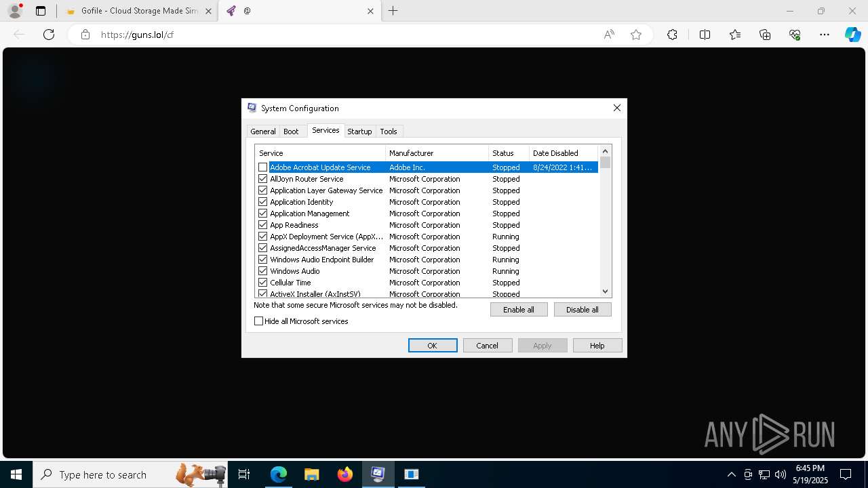Launch Microsoft Edge from the taskbar
The height and width of the screenshot is (488, 868).
click(279, 474)
